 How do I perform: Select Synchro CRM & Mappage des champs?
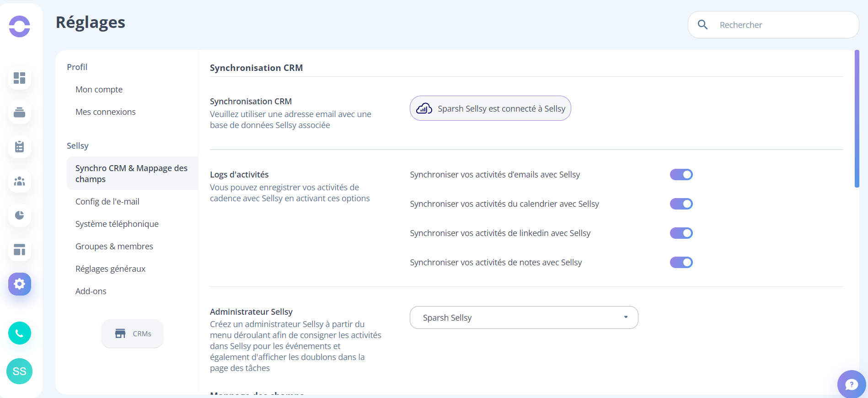tap(132, 173)
